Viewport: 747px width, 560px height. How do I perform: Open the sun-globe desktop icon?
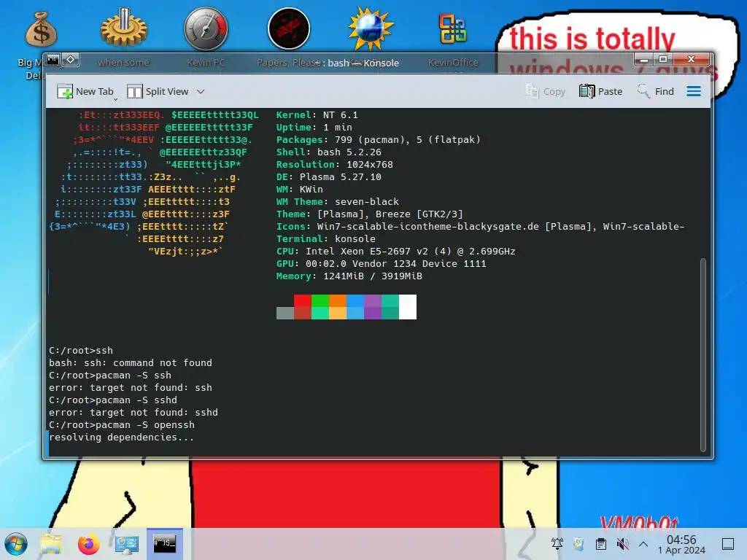(371, 29)
